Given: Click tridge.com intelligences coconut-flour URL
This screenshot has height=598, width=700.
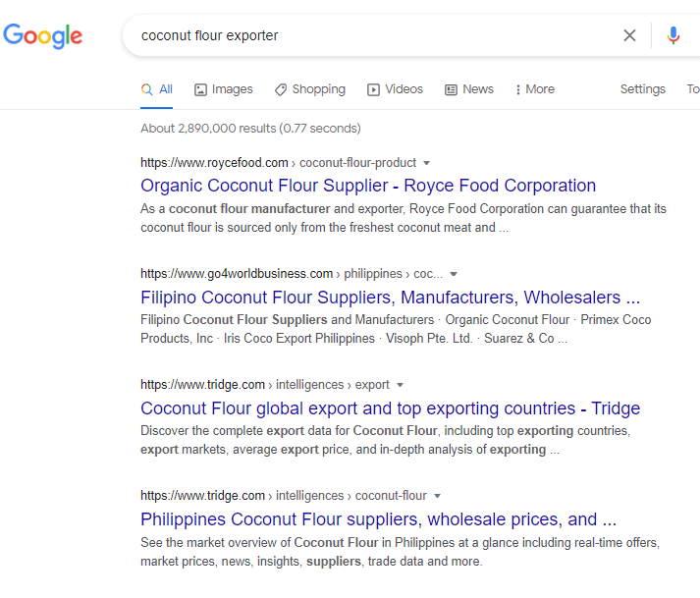Looking at the screenshot, I should click(284, 495).
